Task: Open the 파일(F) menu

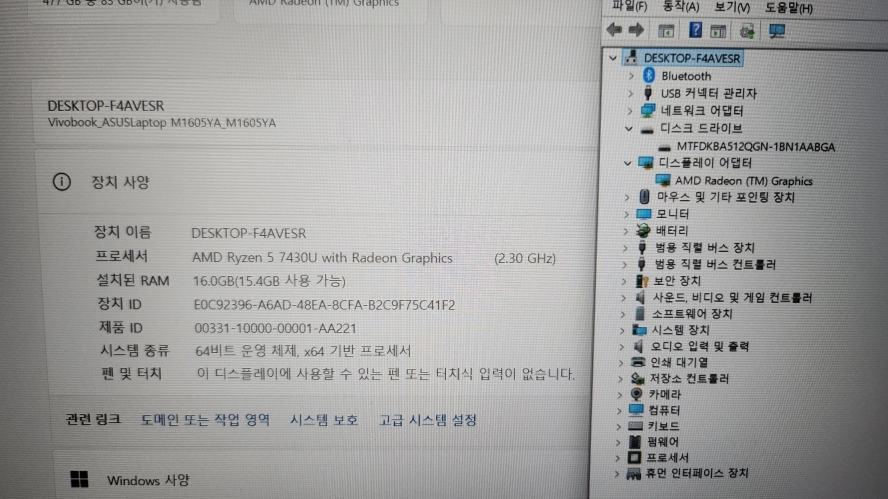Action: point(629,7)
